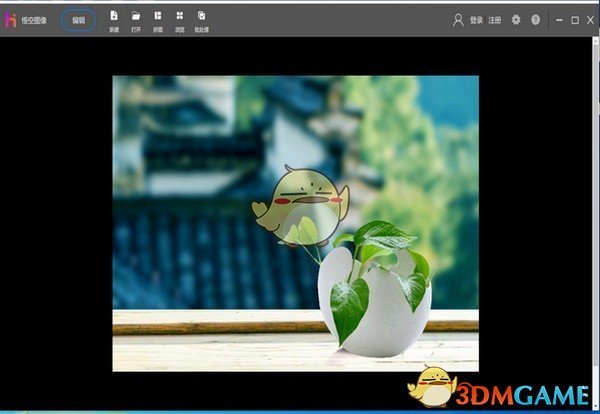Click the 注册 (Register) link

(x=495, y=20)
